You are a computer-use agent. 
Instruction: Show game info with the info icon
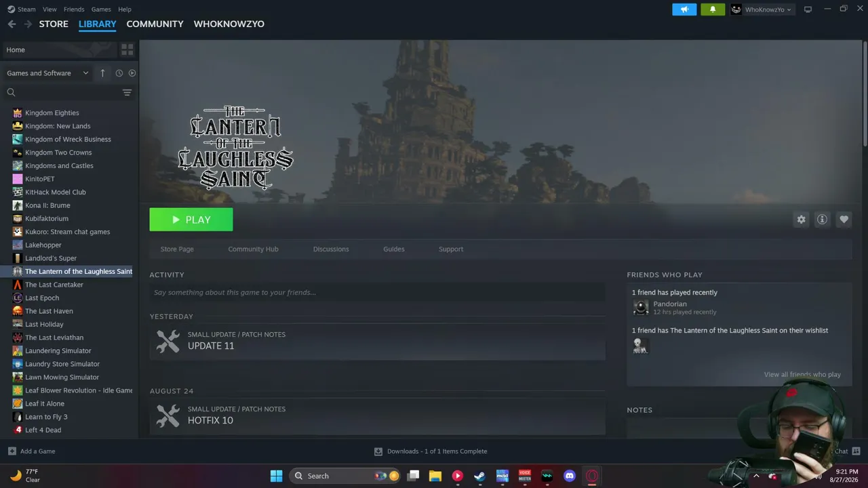click(822, 220)
